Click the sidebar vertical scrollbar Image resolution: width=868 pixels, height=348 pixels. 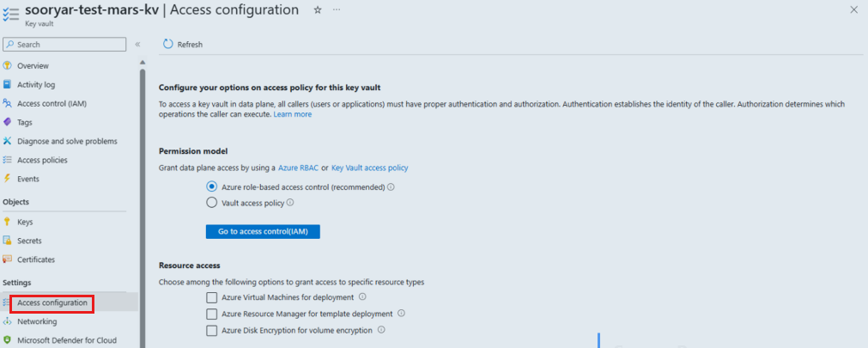coord(143,208)
